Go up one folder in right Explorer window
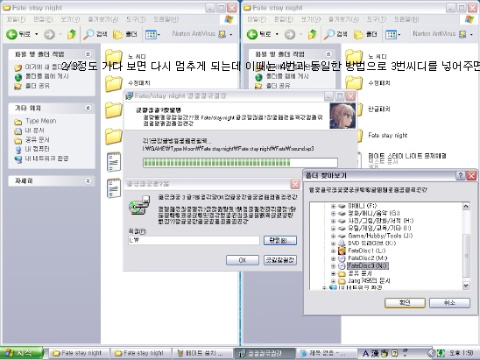The height and width of the screenshot is (360, 480). (312, 34)
